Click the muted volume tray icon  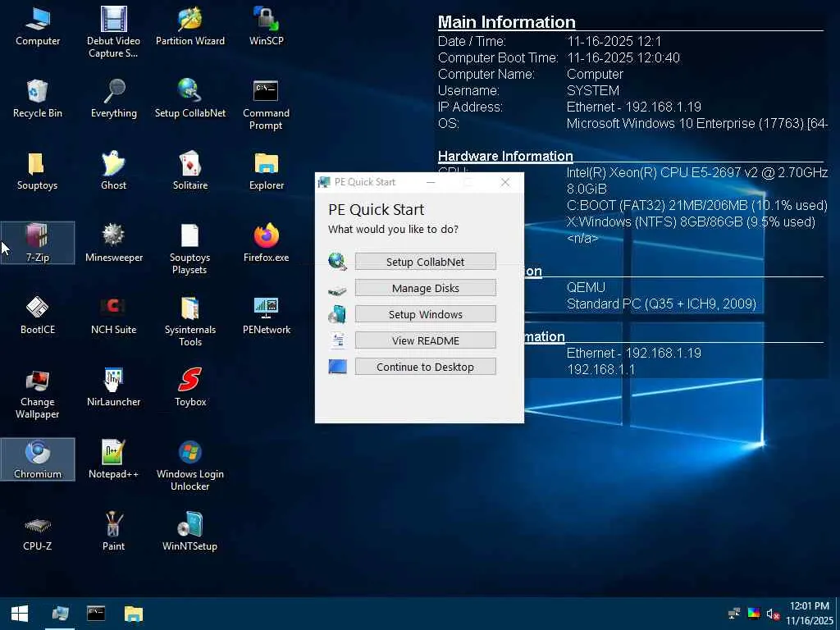pos(773,614)
